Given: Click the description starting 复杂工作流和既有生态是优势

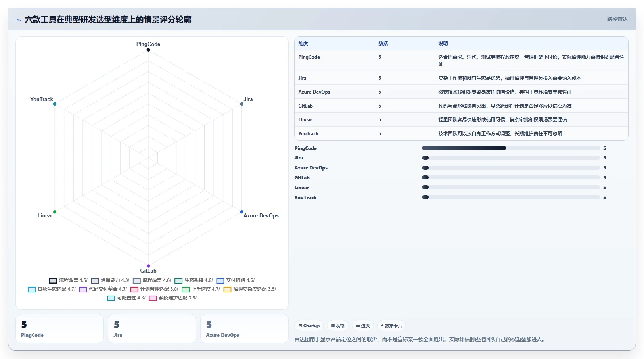Looking at the screenshot, I should [510, 78].
